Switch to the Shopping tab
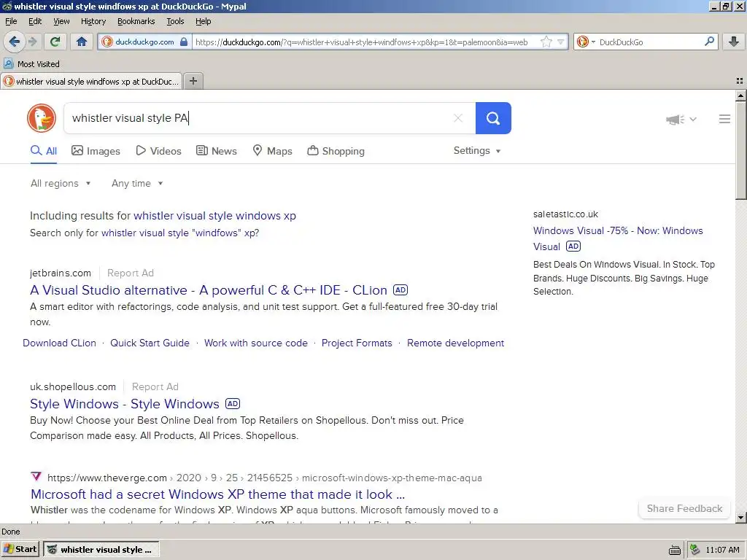747x560 pixels. [336, 151]
